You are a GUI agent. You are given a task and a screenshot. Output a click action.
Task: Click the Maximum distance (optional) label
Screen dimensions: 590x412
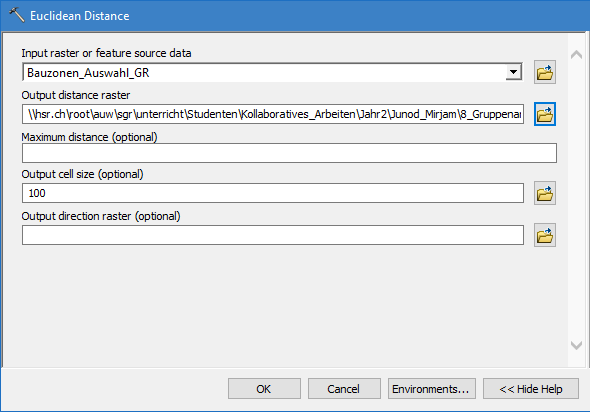pos(89,137)
